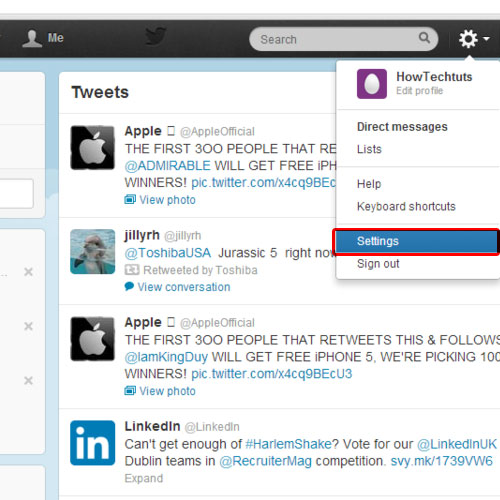Open the HowTechtuts egg avatar

tap(372, 84)
